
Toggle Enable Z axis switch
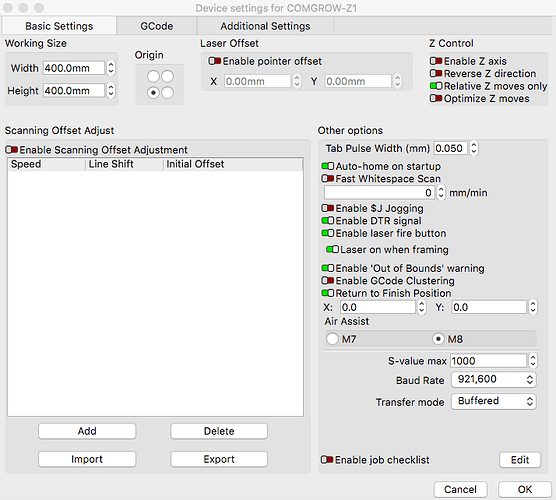click(x=436, y=61)
